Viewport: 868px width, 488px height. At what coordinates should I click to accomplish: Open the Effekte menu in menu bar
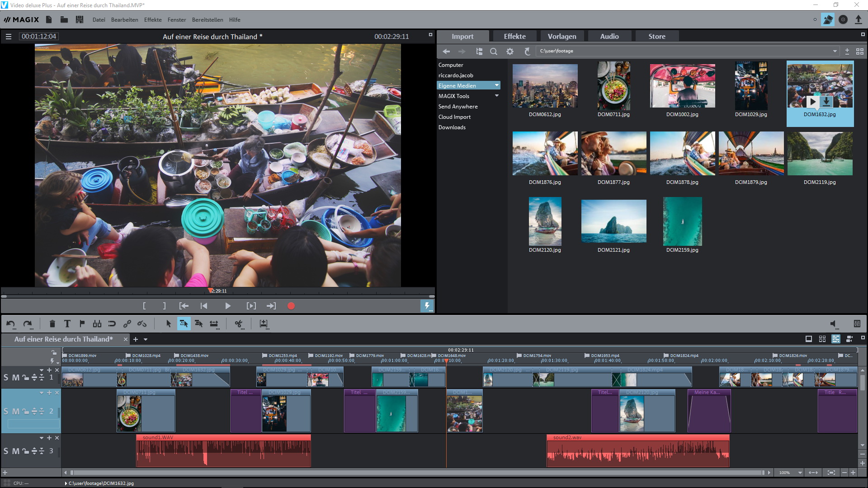[153, 20]
